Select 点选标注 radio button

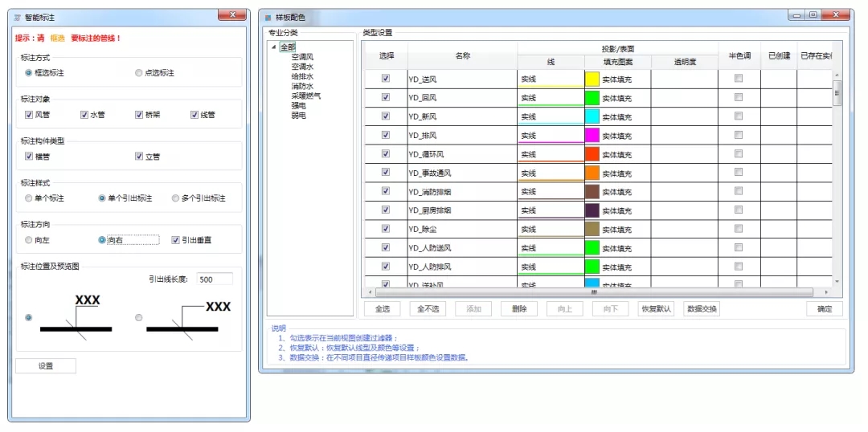pyautogui.click(x=138, y=73)
